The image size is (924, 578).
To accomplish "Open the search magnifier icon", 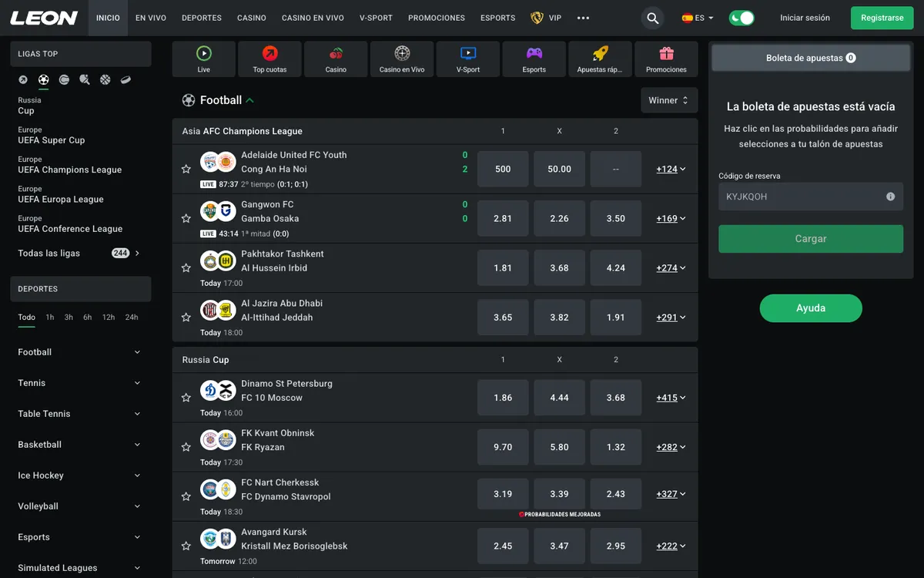I will [653, 18].
